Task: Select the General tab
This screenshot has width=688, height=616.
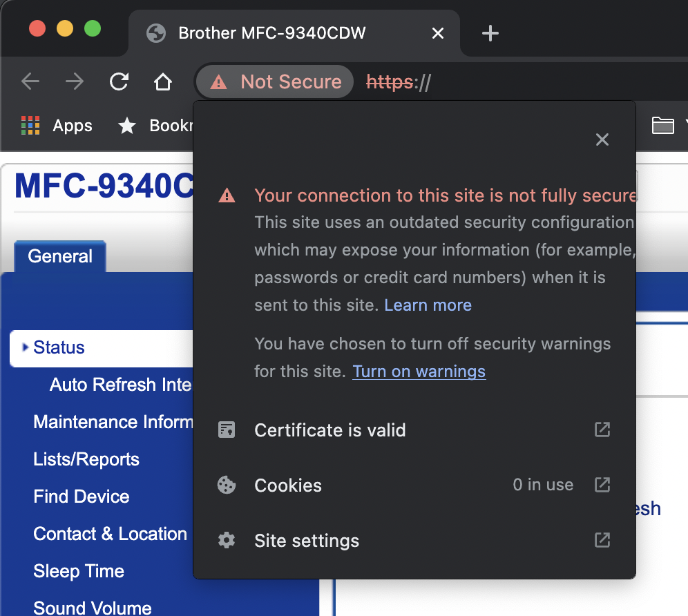Action: click(60, 256)
